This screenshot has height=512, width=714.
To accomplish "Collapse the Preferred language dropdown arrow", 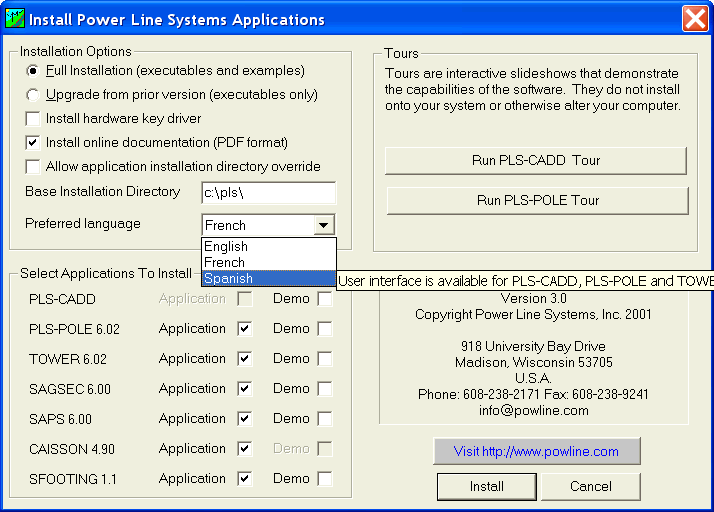I will 324,225.
